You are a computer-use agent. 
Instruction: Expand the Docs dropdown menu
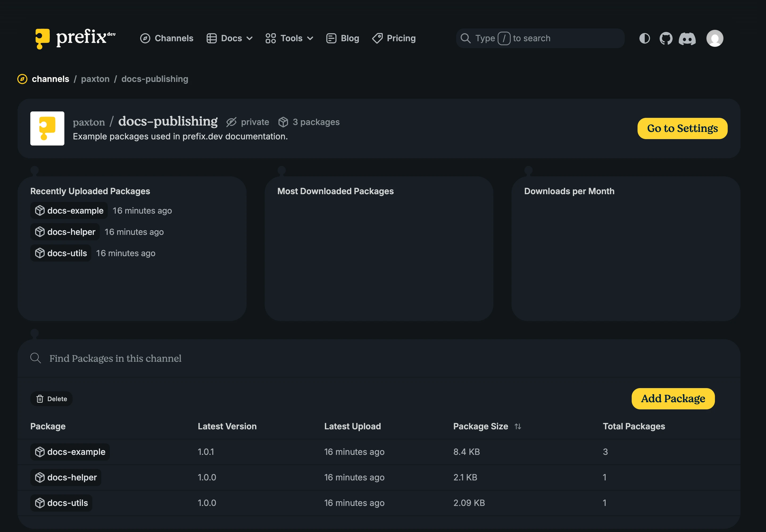pos(230,38)
